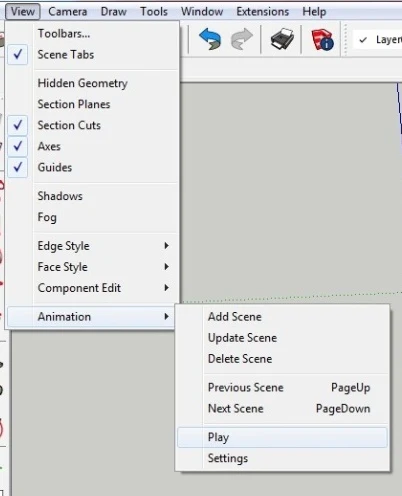
Task: Open the Camera menu
Action: pos(68,12)
